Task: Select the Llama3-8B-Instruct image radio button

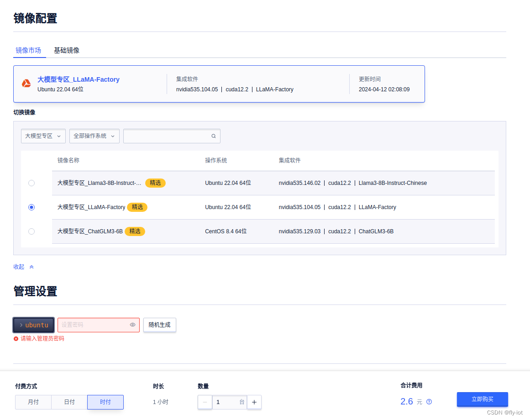Action: click(31, 183)
